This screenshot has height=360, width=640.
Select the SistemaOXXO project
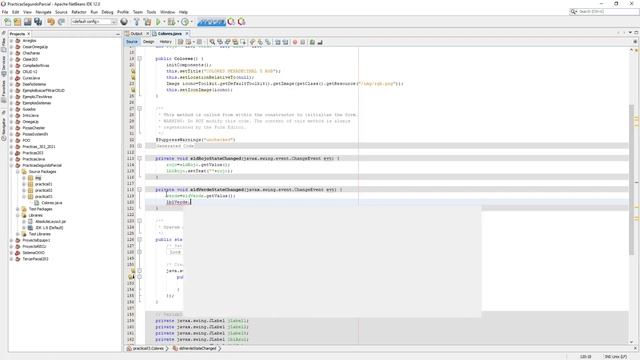pos(33,253)
